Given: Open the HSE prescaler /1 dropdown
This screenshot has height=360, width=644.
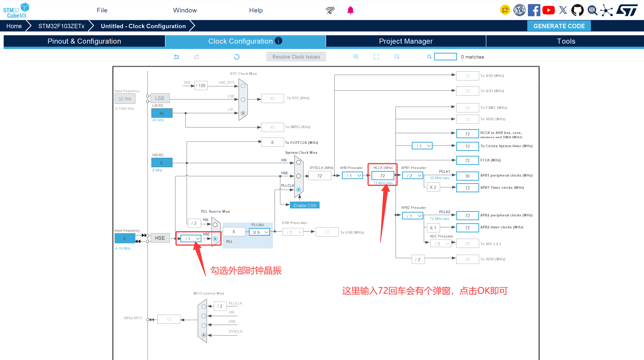Looking at the screenshot, I should 191,239.
